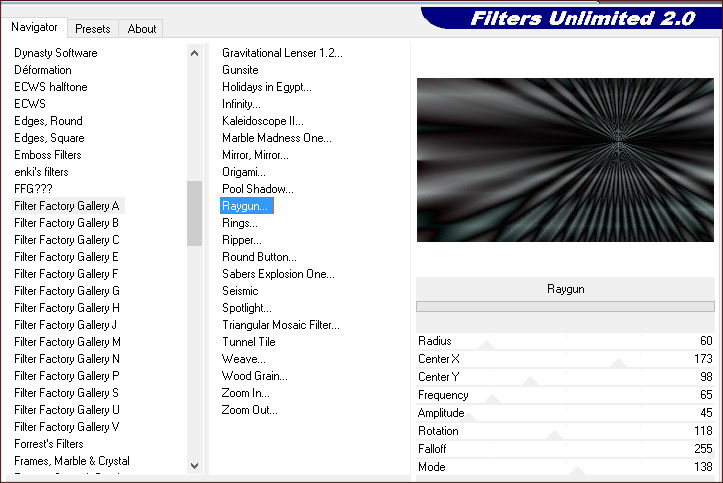Choose the Pool Shadow filter

point(257,189)
